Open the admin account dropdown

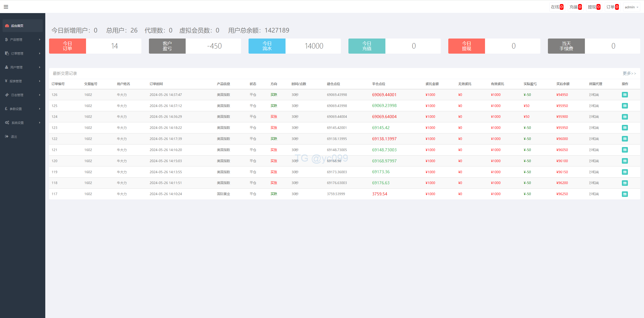pos(631,7)
